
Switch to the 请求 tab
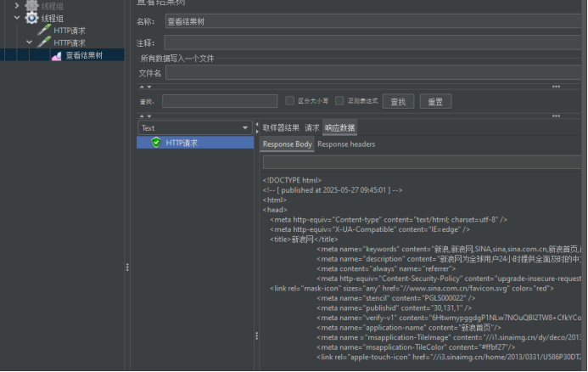pyautogui.click(x=312, y=128)
